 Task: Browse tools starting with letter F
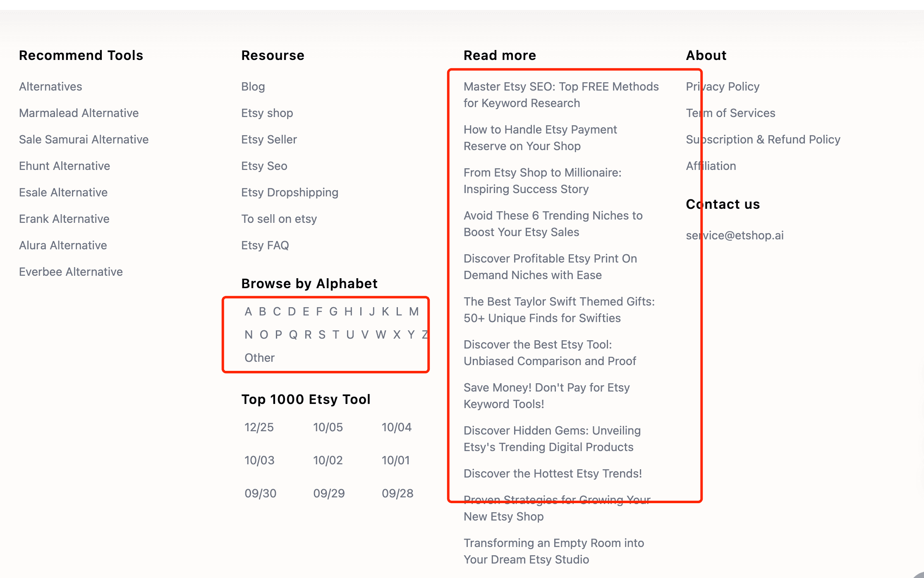pos(319,311)
